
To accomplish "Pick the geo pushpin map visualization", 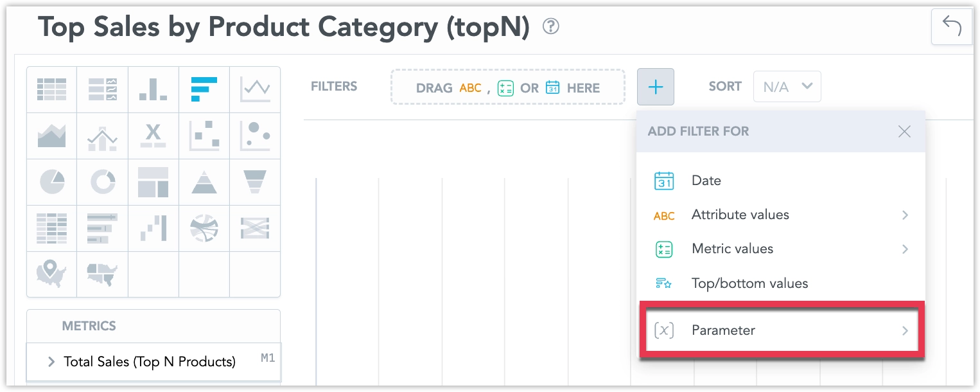I will pos(51,274).
